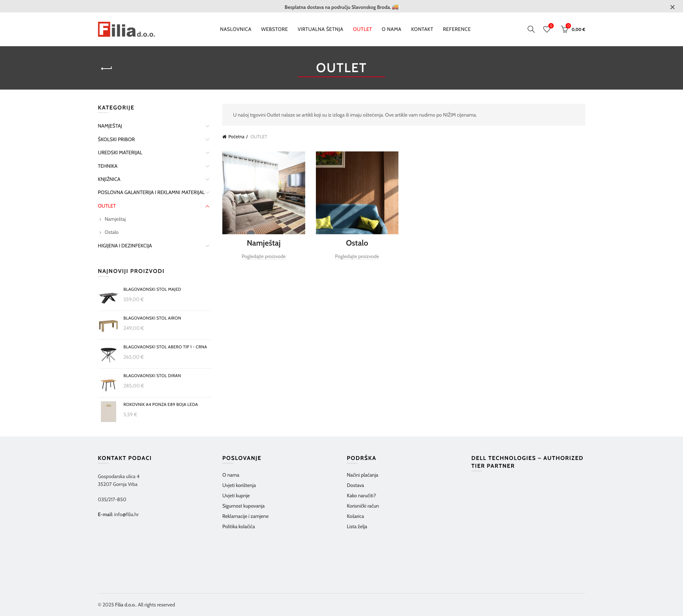Expand the HIGIJENA I DEZINFEKCIJA chevron
683x616 pixels.
207,246
